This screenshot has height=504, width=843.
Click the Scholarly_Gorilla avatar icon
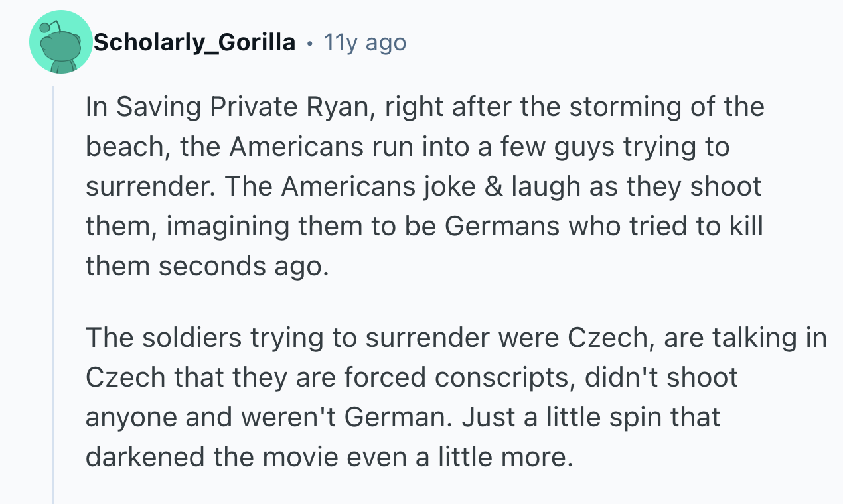click(61, 42)
